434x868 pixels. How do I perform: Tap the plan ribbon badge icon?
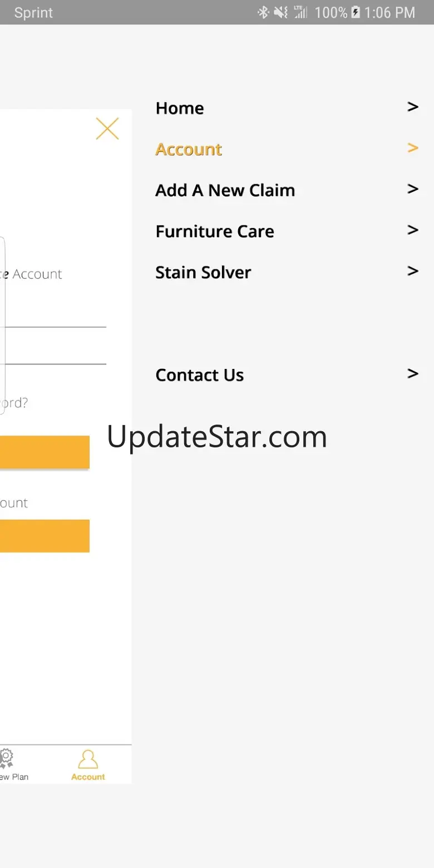(x=6, y=759)
